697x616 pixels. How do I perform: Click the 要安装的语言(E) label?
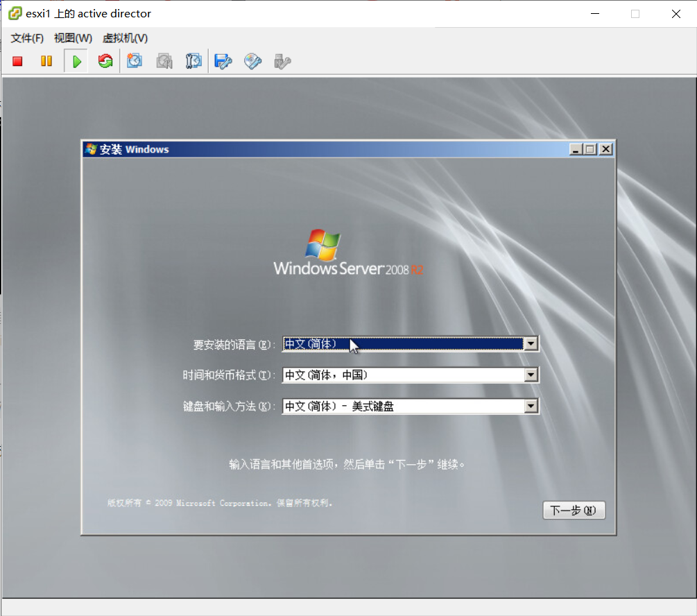point(234,345)
